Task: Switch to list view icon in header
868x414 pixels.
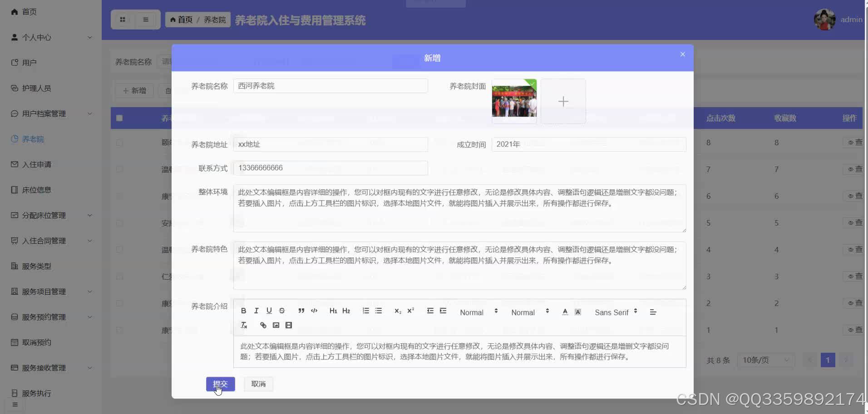Action: pos(146,20)
